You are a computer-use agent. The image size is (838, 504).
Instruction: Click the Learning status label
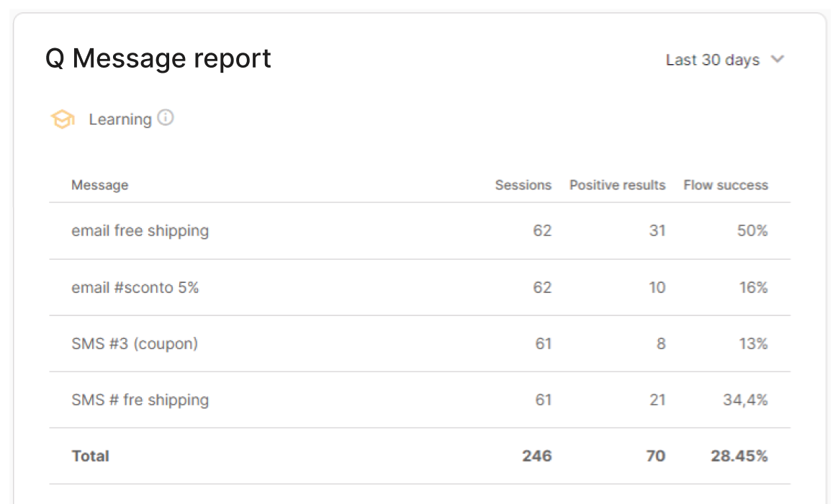tap(120, 120)
